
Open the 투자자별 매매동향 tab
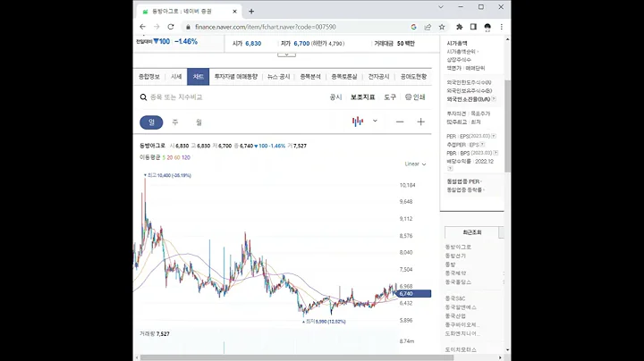[236, 77]
